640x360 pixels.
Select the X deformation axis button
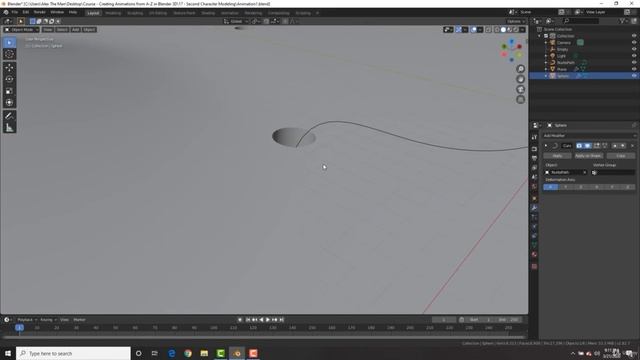click(x=551, y=187)
